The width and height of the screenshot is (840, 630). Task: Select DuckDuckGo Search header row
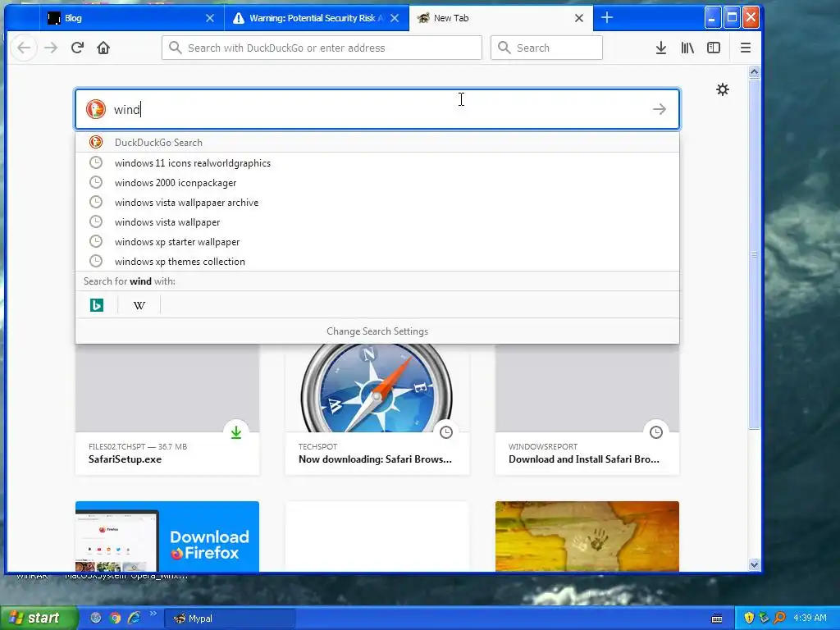(x=377, y=143)
